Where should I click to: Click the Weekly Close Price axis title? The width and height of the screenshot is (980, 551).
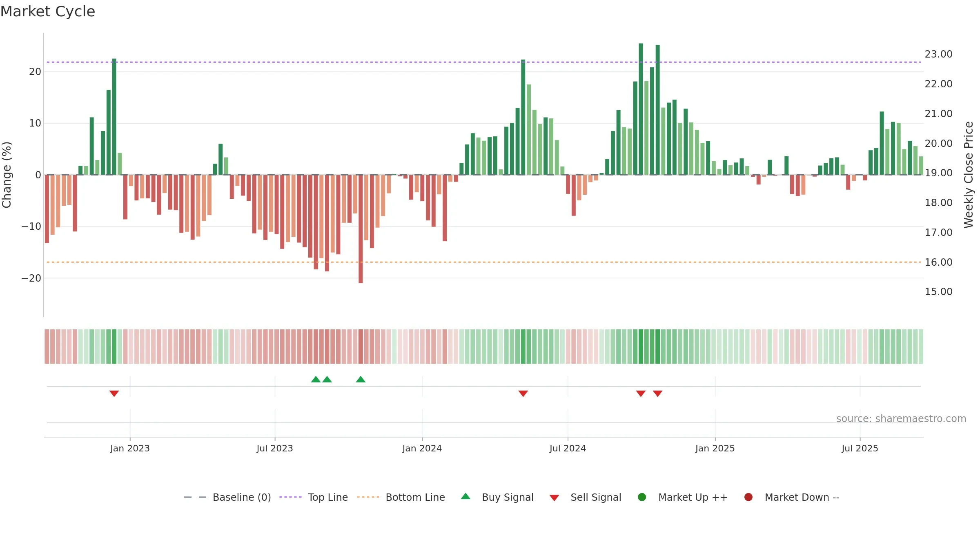point(969,175)
